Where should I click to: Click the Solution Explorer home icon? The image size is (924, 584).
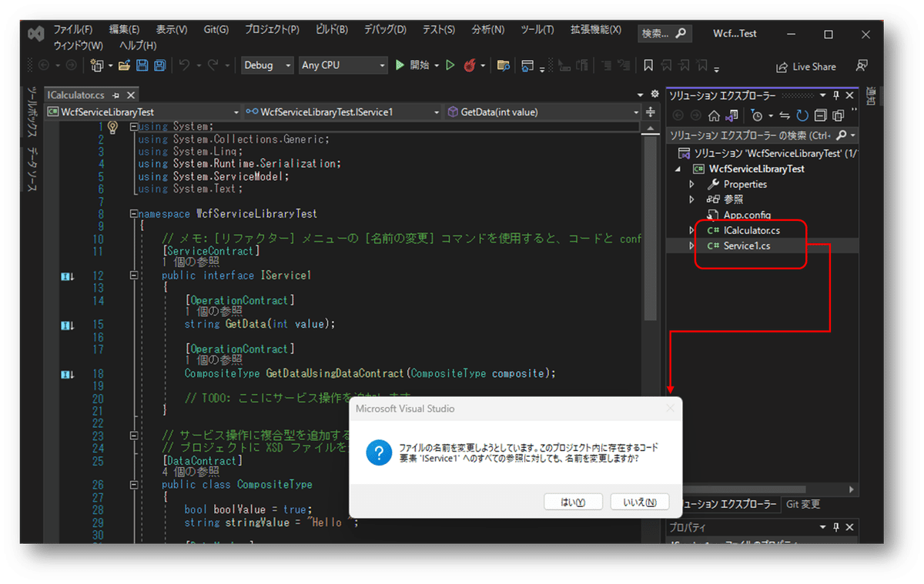pos(714,115)
